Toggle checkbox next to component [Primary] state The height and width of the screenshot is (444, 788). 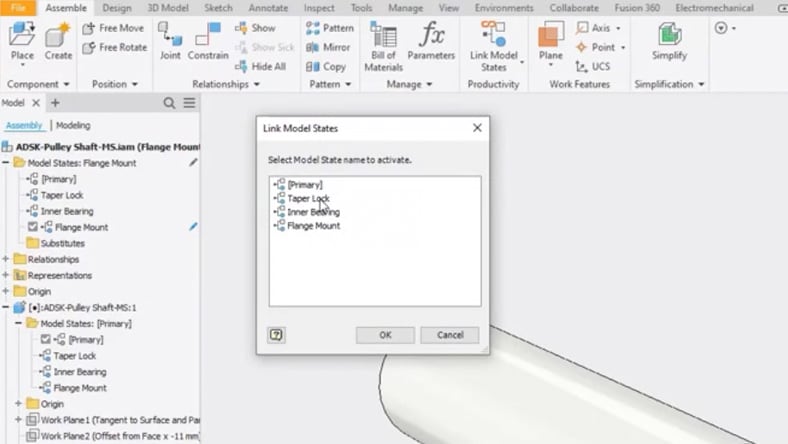tap(46, 339)
